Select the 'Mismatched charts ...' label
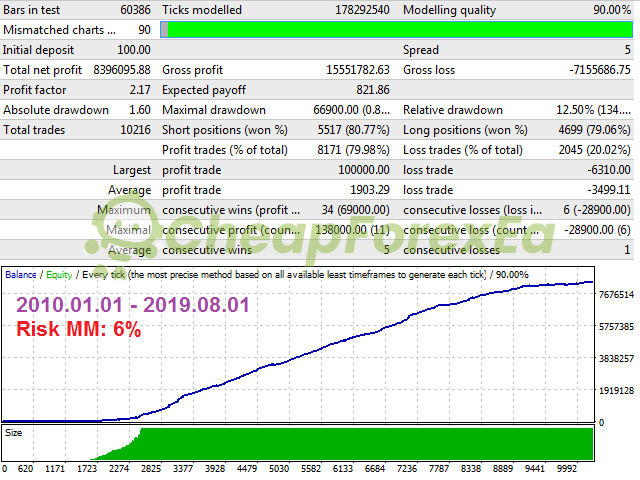The image size is (640, 480). 60,30
